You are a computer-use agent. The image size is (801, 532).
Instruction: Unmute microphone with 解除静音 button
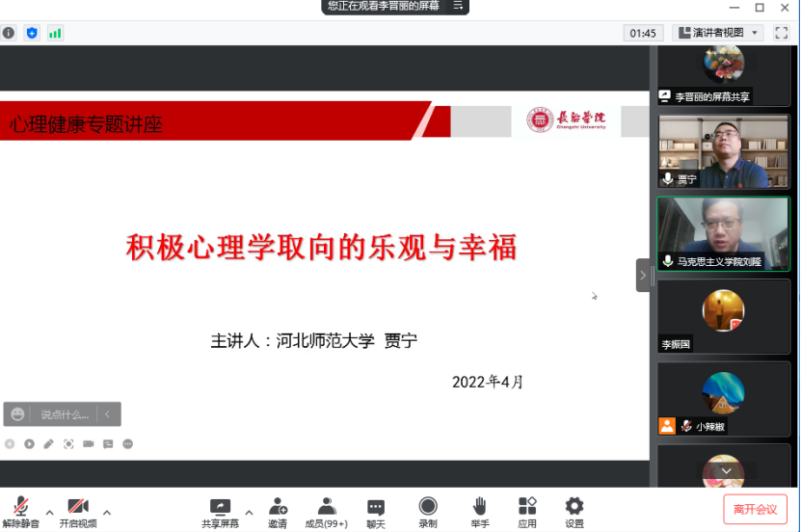point(20,512)
